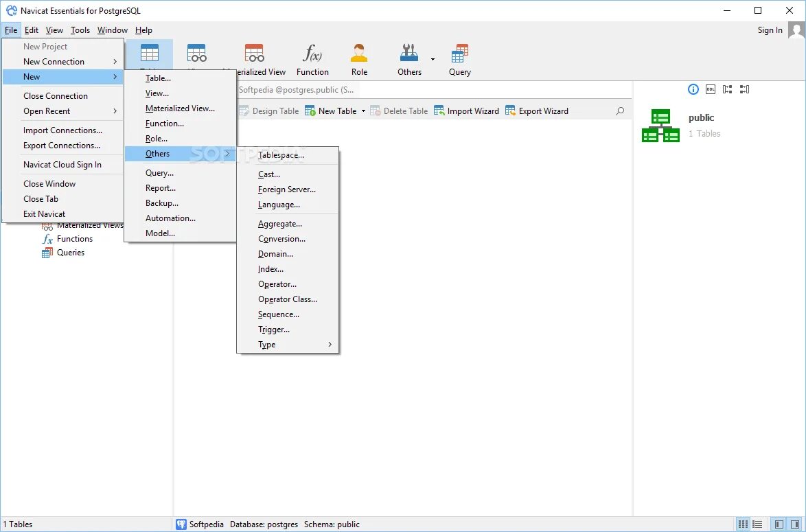
Task: Open the View menu
Action: 54,30
